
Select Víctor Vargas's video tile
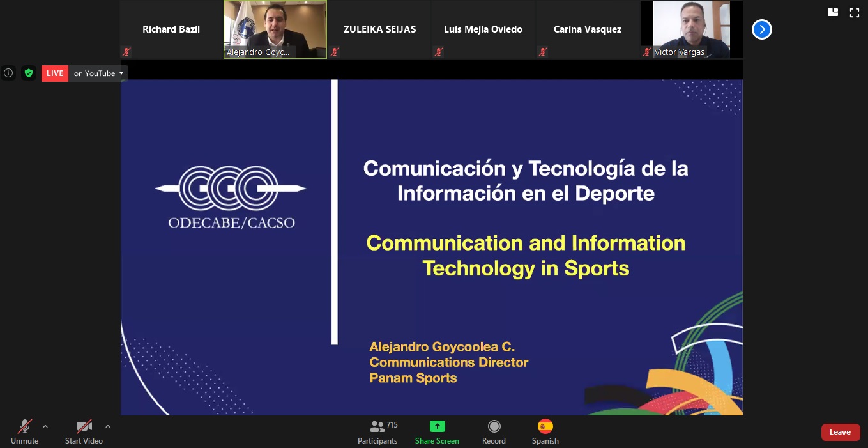point(691,29)
